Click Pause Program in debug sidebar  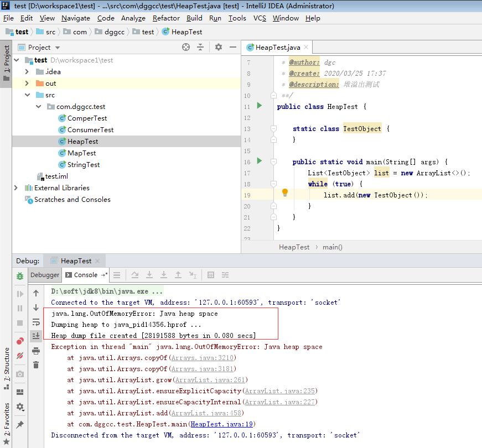[x=20, y=308]
